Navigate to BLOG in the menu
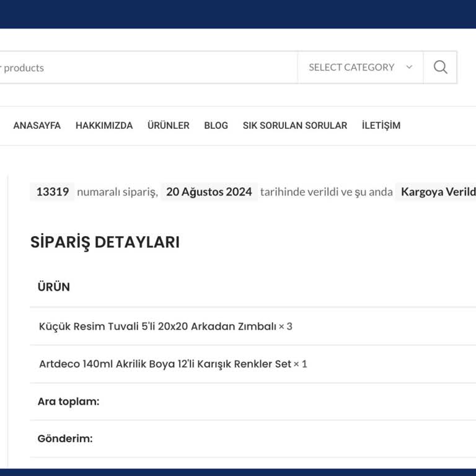This screenshot has height=476, width=476. (x=216, y=125)
